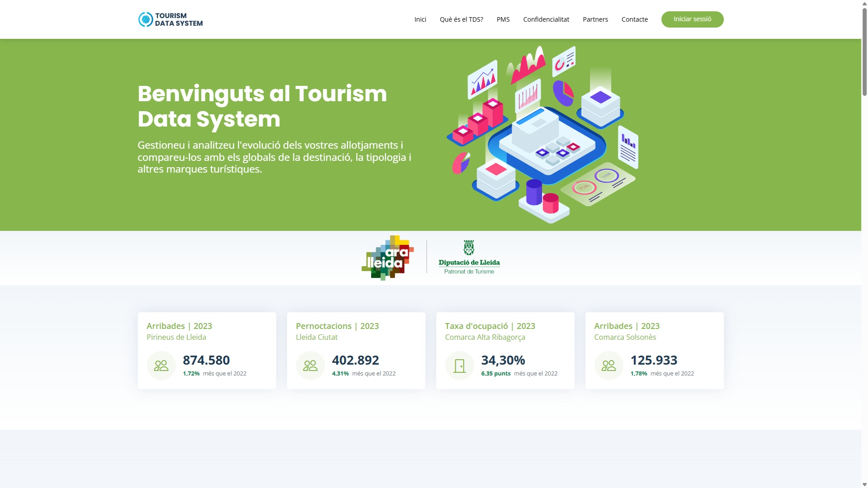Open Què és el TDS? page
Image resolution: width=868 pixels, height=488 pixels.
(461, 19)
